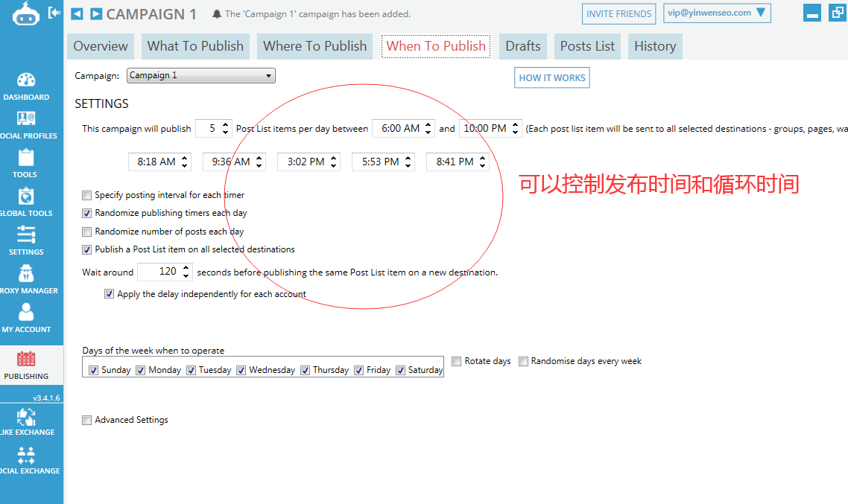The width and height of the screenshot is (848, 504).
Task: Increase the 6:00 AM start time
Action: pos(427,124)
